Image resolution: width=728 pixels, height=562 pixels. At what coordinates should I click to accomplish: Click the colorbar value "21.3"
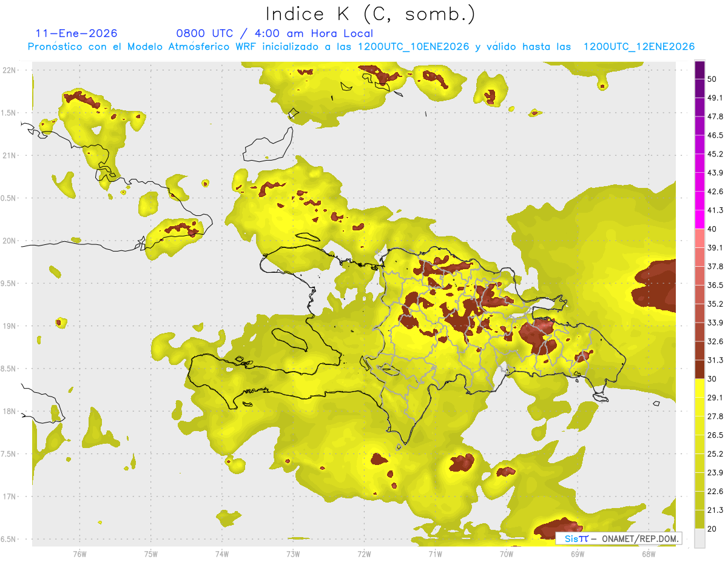pyautogui.click(x=716, y=510)
